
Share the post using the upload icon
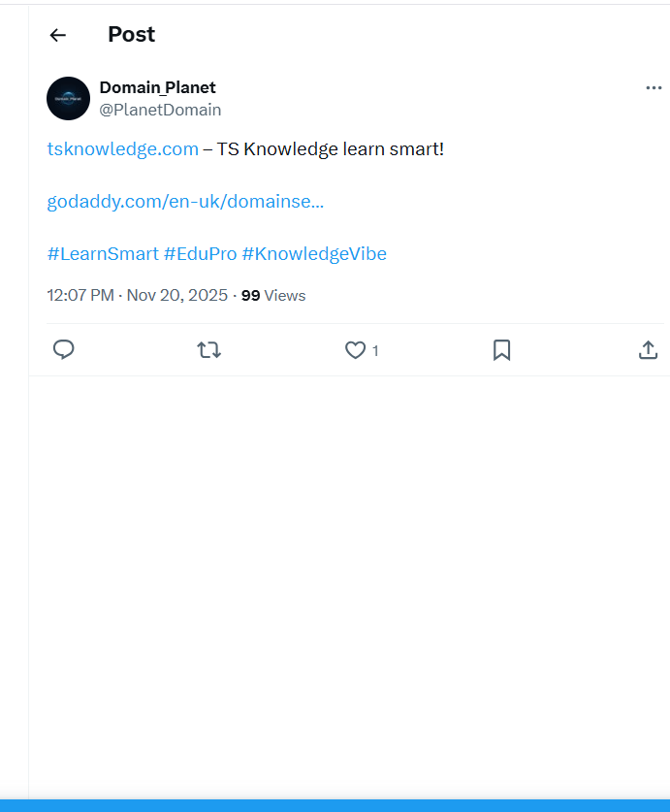coord(649,350)
